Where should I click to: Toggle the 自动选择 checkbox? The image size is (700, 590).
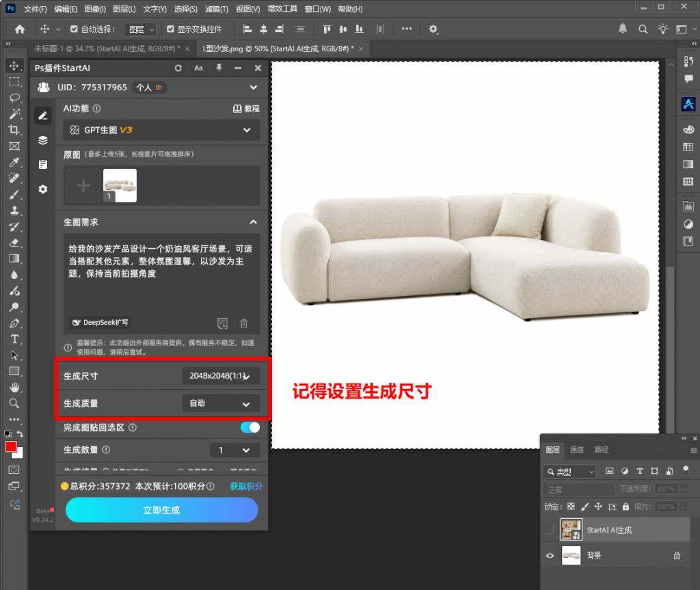tap(74, 29)
